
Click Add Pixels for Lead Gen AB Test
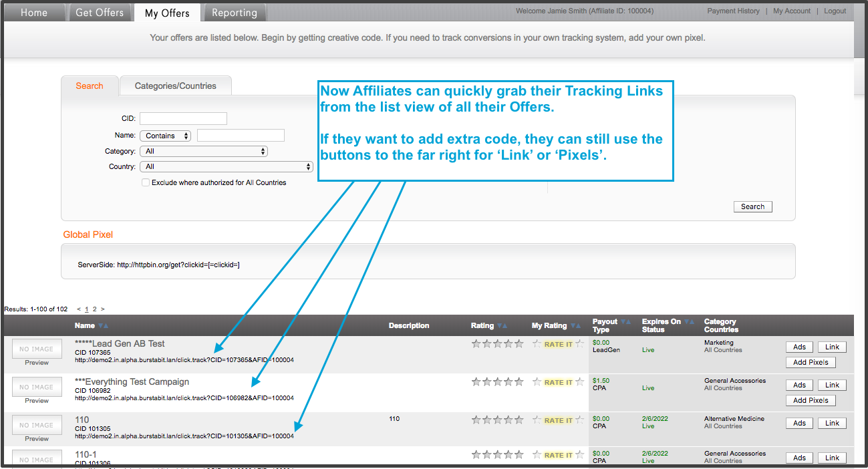click(811, 362)
